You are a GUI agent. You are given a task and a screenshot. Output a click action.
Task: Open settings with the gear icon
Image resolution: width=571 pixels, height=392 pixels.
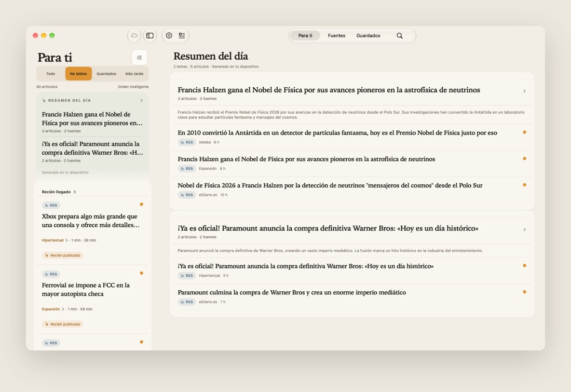pos(169,35)
